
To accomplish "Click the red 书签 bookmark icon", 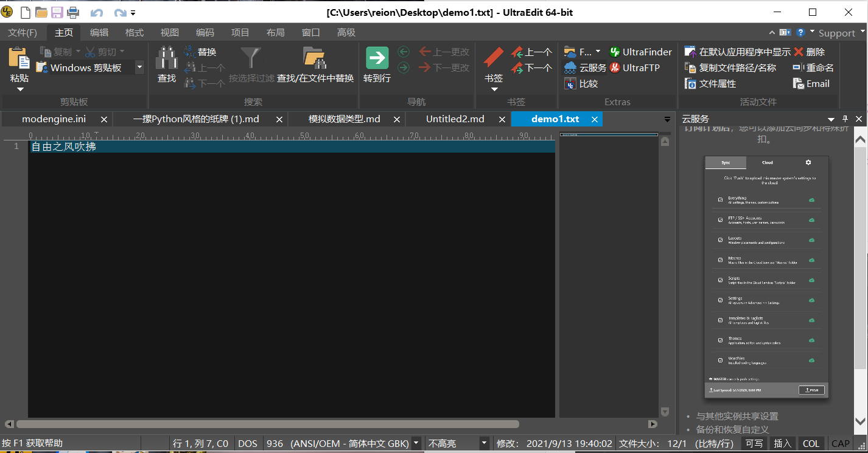I will (494, 58).
